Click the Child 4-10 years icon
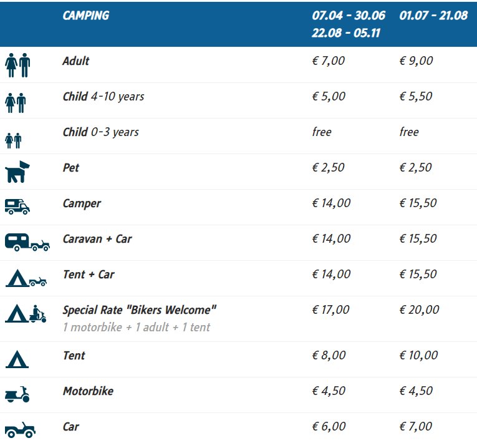 [x=16, y=102]
